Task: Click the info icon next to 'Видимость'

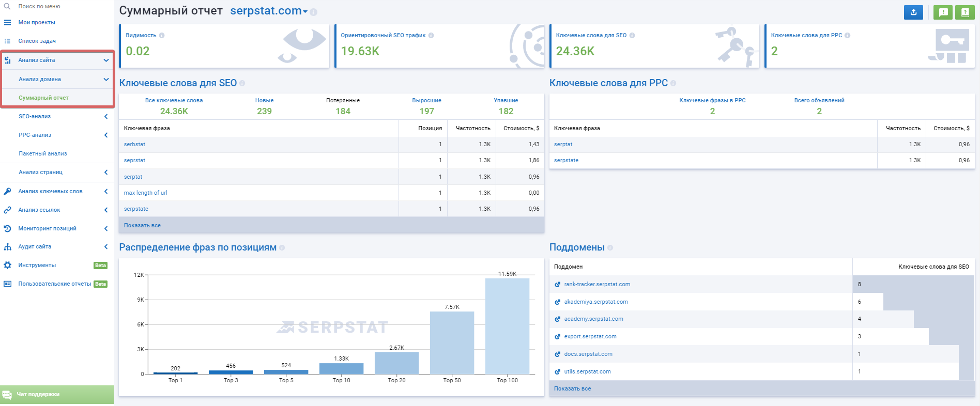Action: tap(162, 36)
